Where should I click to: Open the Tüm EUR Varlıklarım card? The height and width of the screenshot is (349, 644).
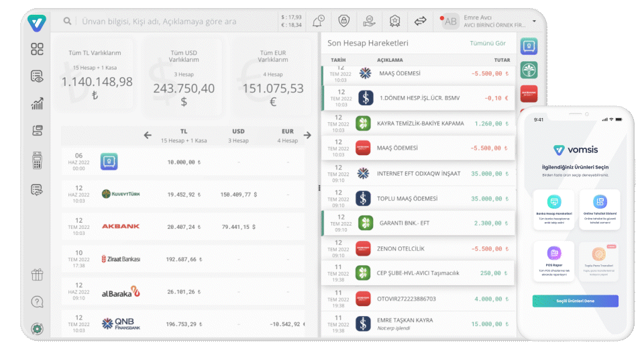click(x=273, y=77)
